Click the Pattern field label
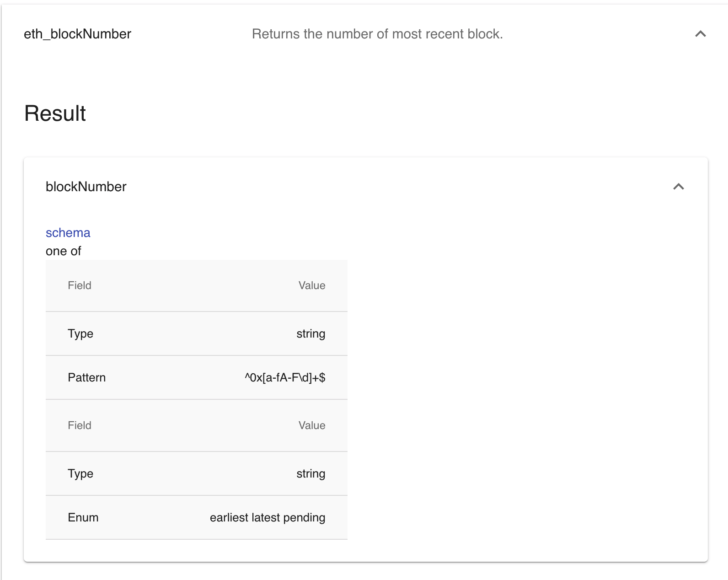The height and width of the screenshot is (580, 728). click(87, 378)
